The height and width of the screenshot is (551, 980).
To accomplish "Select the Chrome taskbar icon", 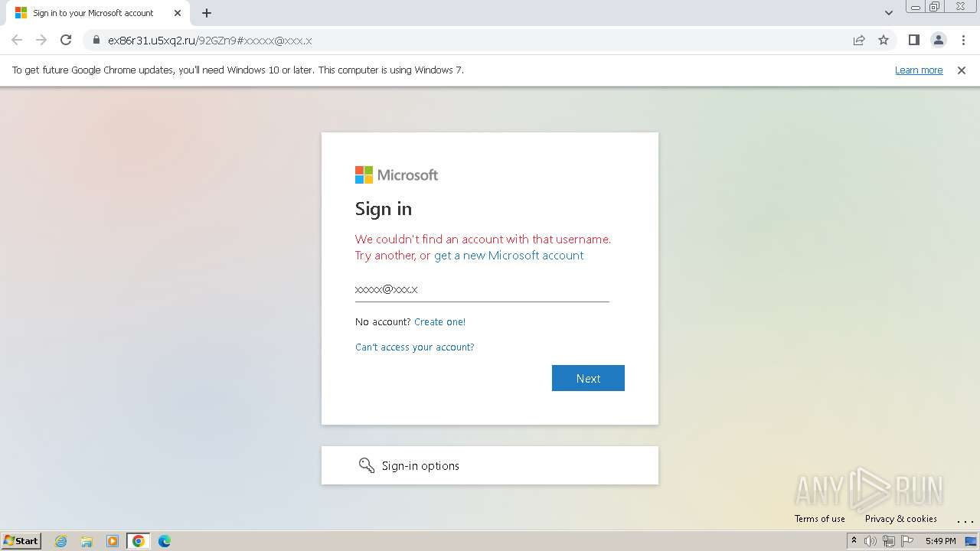I will point(139,541).
